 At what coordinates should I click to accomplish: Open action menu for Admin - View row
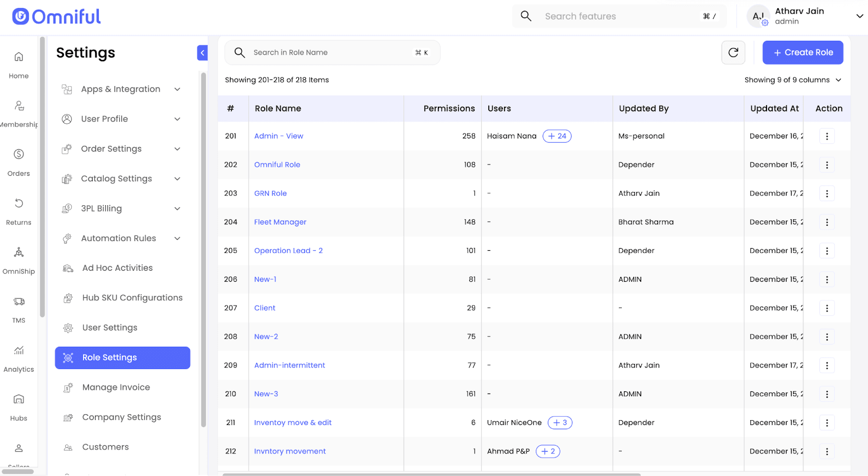coord(827,136)
